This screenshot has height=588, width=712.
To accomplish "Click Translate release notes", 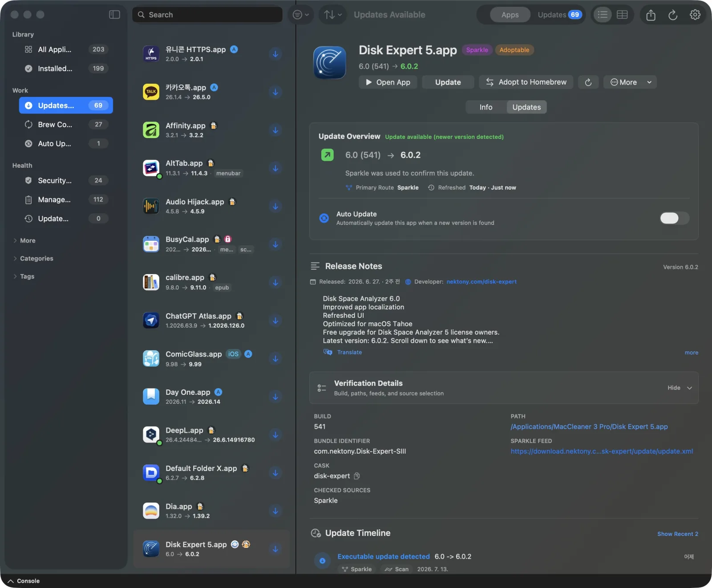I will [x=343, y=352].
